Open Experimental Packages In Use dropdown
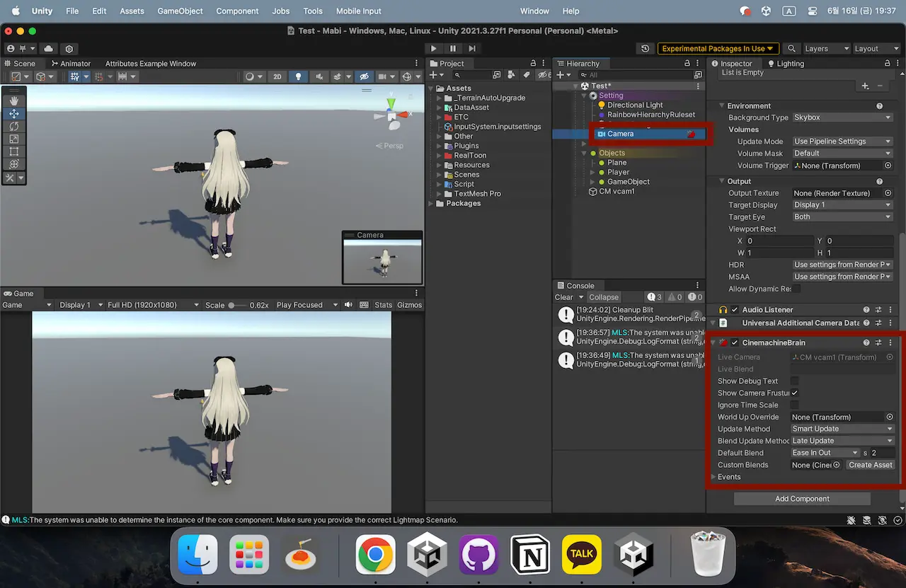This screenshot has width=906, height=588. (718, 48)
